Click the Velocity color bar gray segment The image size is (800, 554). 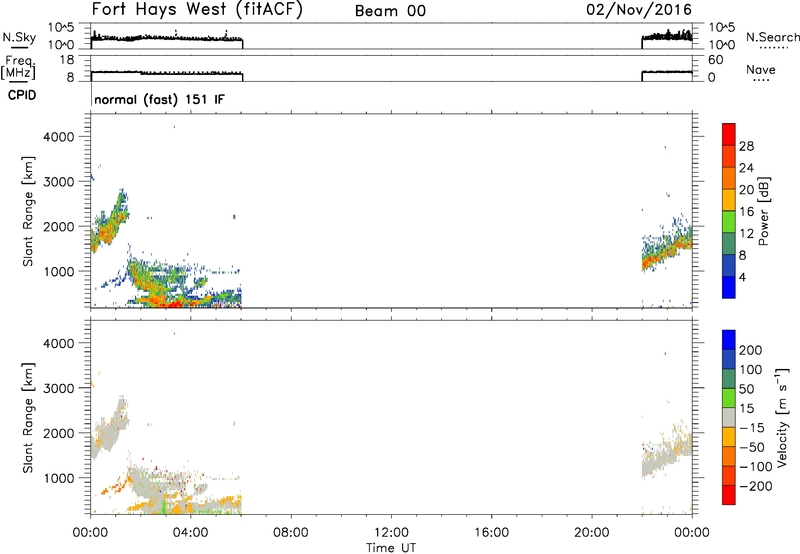tap(729, 417)
